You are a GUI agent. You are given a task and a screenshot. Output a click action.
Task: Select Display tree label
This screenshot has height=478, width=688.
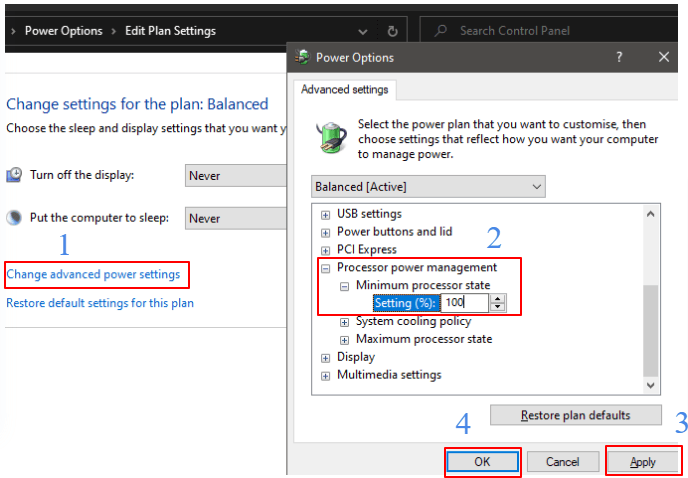(356, 357)
